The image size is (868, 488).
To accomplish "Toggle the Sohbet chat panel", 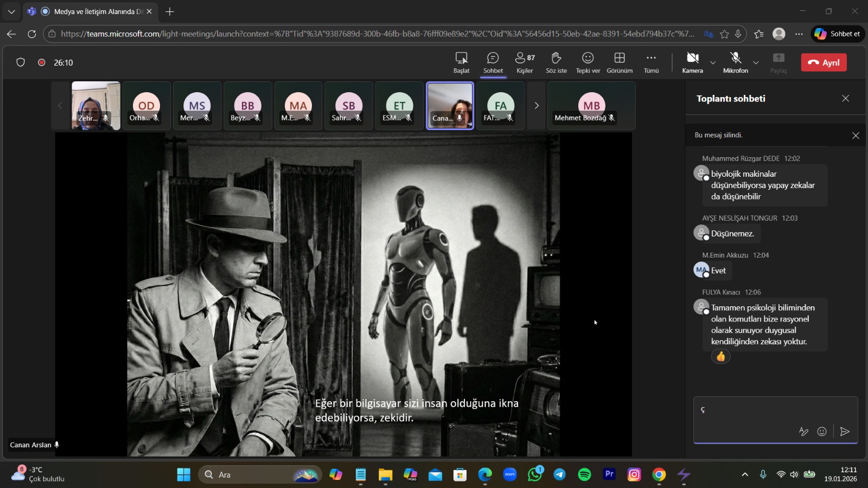I will point(493,62).
